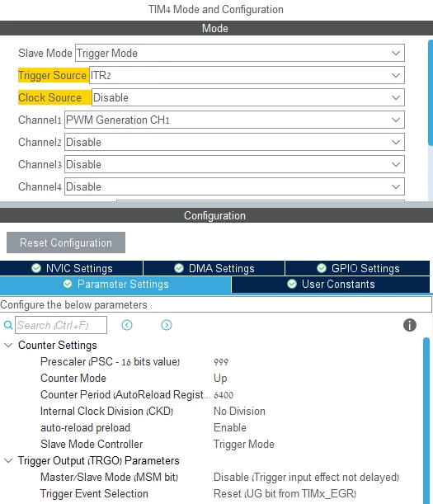
Task: Open the Trigger Source ITR2 dropdown
Action: click(247, 75)
